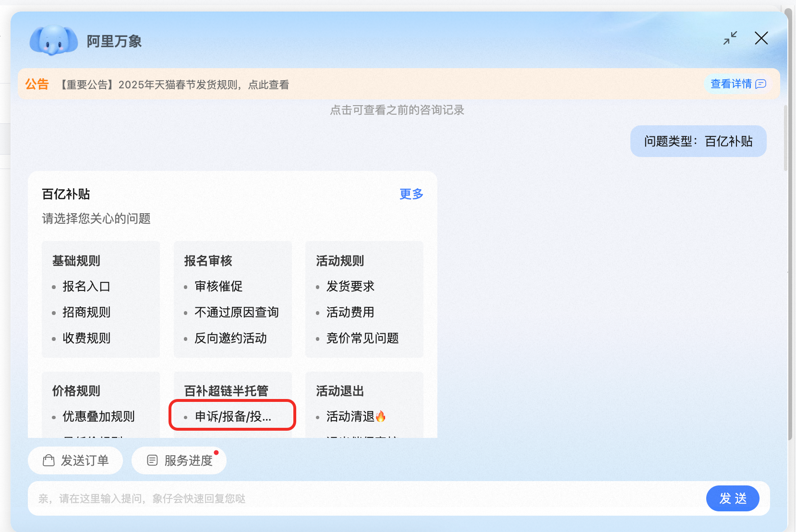796x532 pixels.
Task: Click the 活动规则 category heading
Action: tap(340, 261)
